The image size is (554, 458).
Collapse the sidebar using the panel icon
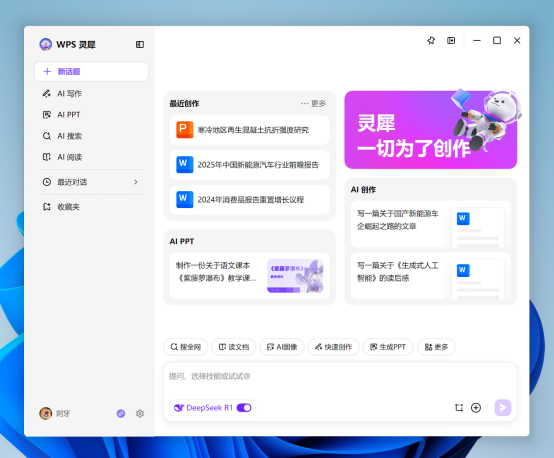(x=140, y=45)
